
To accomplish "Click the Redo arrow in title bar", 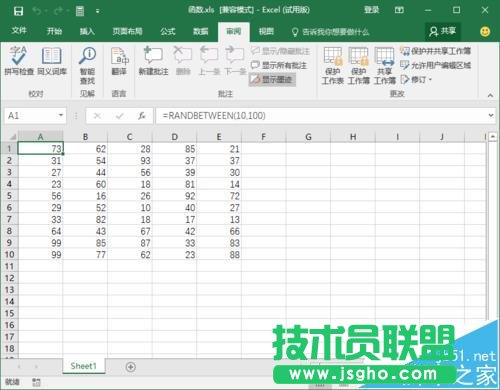I will (58, 11).
